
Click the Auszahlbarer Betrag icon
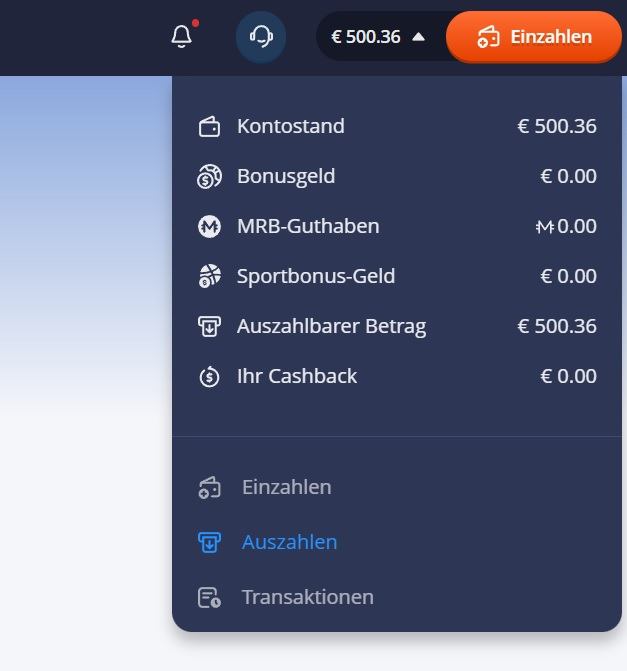[x=209, y=327]
